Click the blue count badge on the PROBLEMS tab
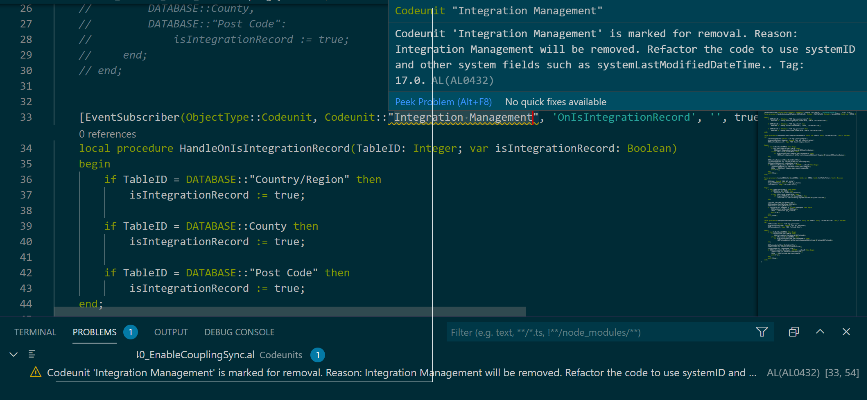This screenshot has width=868, height=400. click(x=131, y=332)
